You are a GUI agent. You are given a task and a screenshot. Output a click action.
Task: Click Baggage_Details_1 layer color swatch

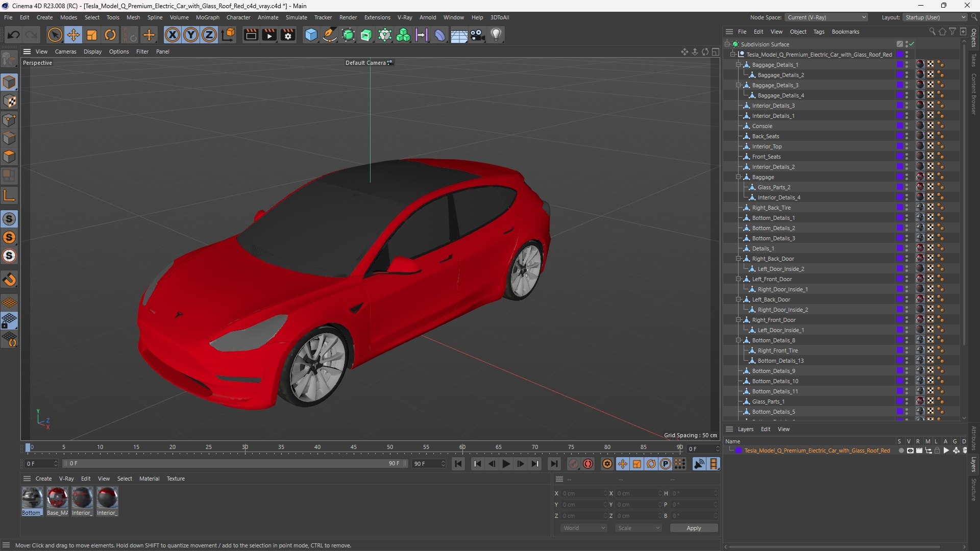[899, 65]
